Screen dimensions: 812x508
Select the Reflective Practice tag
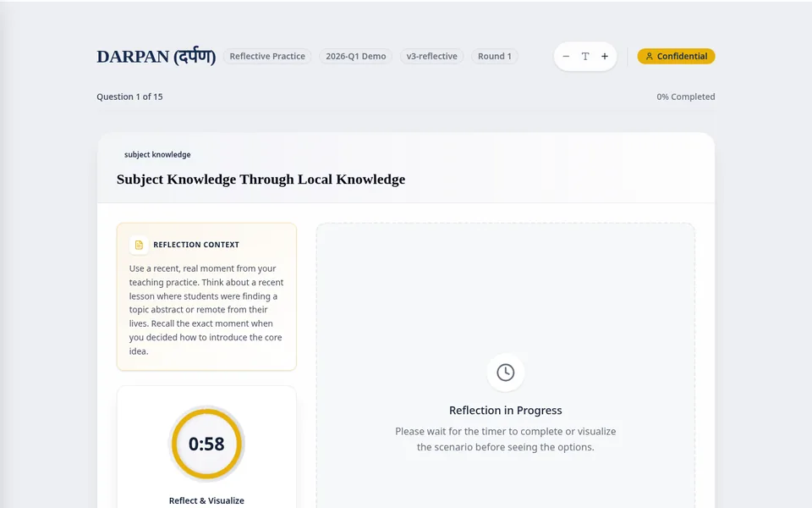coord(267,57)
